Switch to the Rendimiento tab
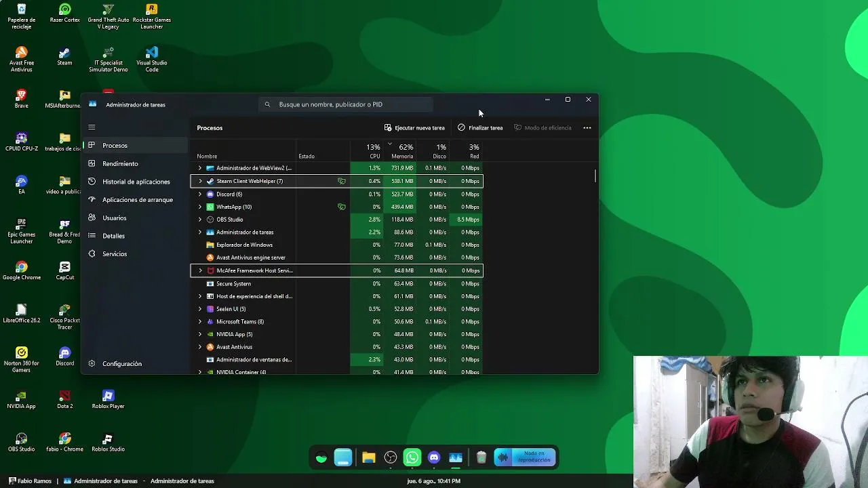The image size is (868, 488). [135, 163]
